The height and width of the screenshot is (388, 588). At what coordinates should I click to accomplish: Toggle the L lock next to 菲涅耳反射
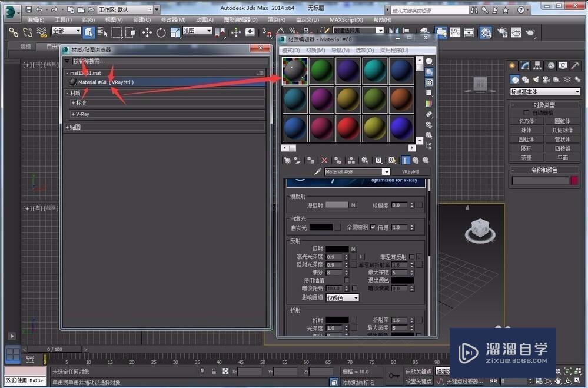coord(419,257)
